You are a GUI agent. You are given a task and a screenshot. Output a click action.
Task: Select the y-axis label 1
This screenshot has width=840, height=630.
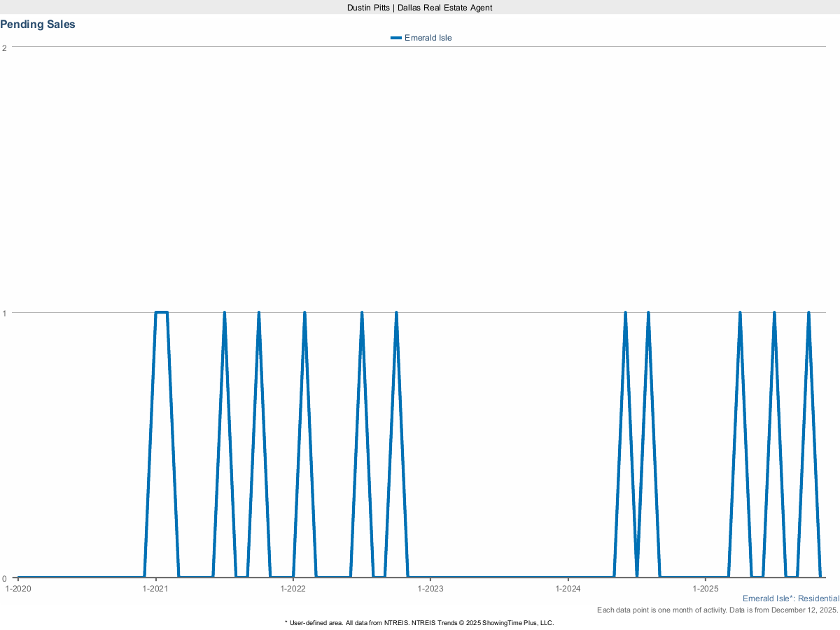click(x=5, y=313)
